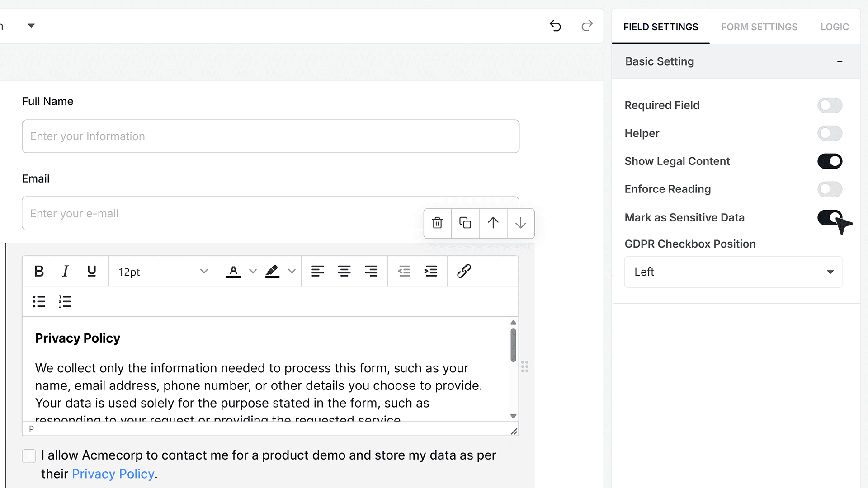868x488 pixels.
Task: Apply center text alignment
Action: click(344, 271)
